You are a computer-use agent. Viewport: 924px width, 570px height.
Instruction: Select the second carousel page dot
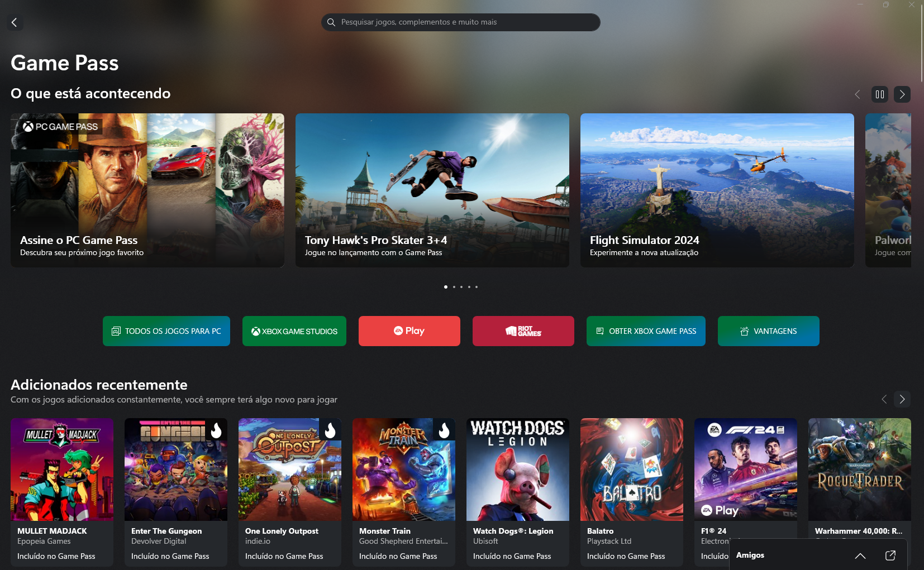(454, 287)
